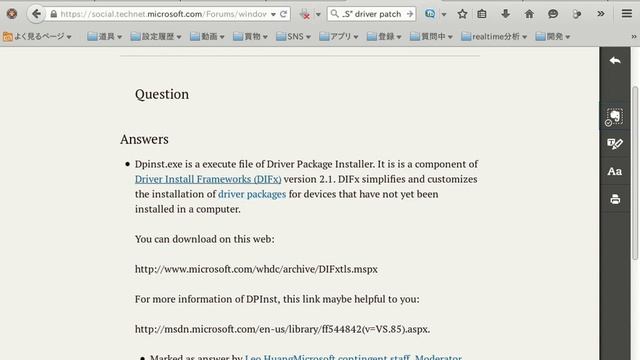Click 'For more information of DPInst' sentence
Image resolution: width=640 pixels, height=360 pixels.
click(x=277, y=299)
